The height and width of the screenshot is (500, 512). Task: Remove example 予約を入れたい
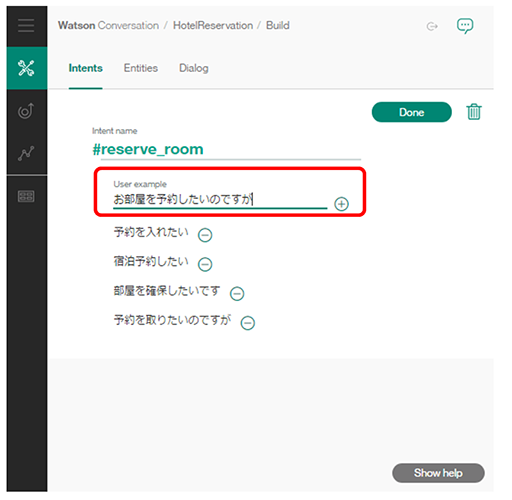205,235
